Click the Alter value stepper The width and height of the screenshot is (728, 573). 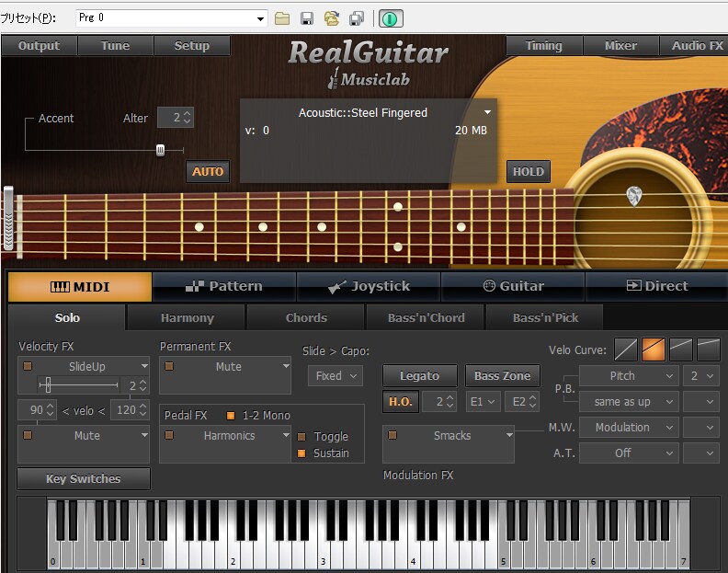188,117
